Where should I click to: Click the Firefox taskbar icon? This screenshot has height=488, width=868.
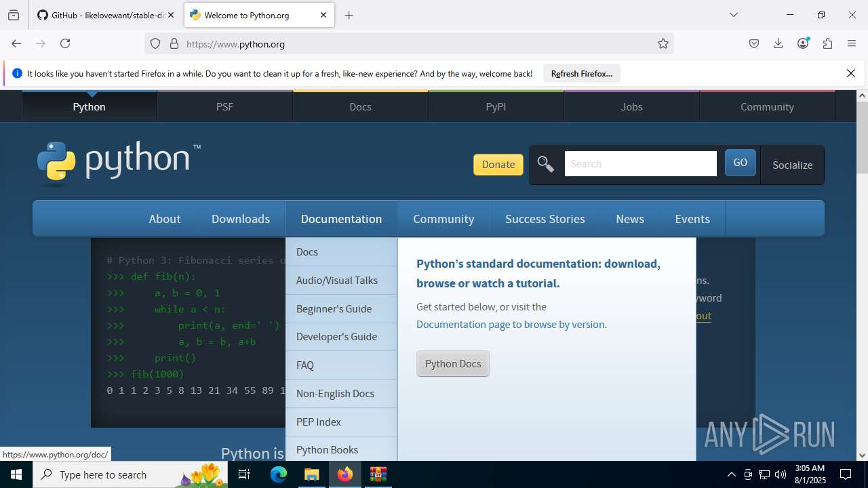[345, 474]
